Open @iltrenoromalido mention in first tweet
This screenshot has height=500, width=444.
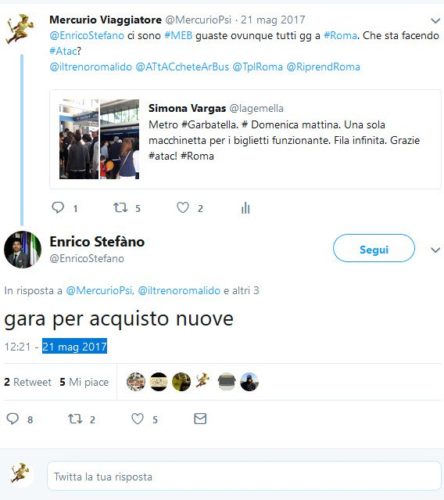tap(91, 67)
